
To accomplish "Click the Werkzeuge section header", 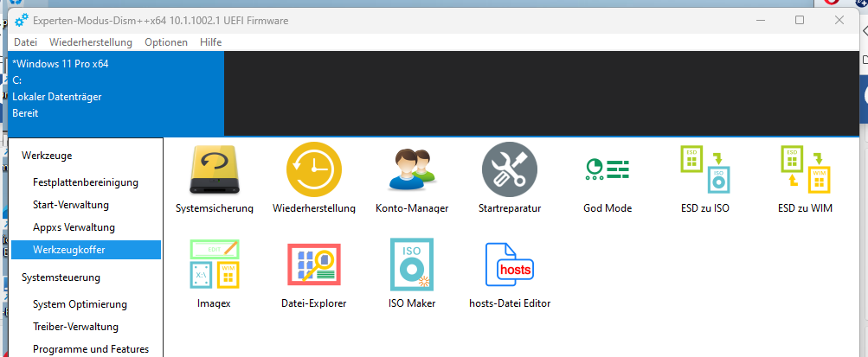I will [x=47, y=156].
